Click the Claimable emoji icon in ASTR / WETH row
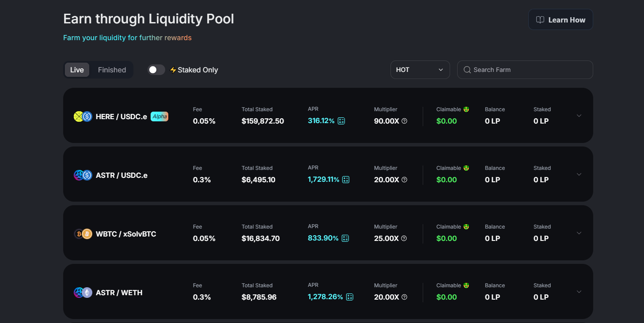The image size is (644, 323). point(466,285)
